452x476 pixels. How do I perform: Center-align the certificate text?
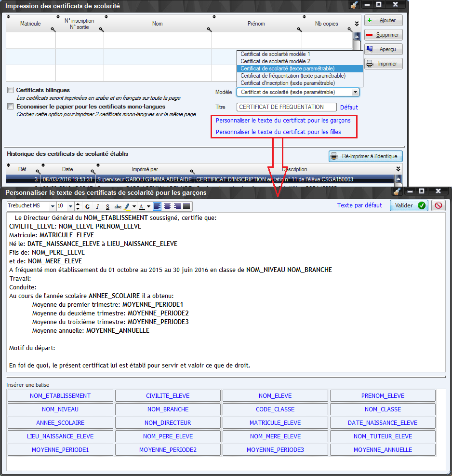[167, 206]
